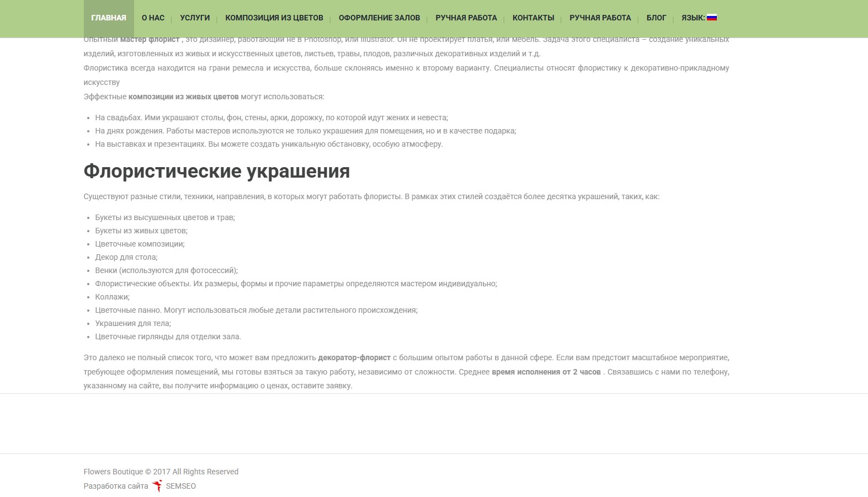Click bold text 'декоратор-флорист'

(354, 357)
